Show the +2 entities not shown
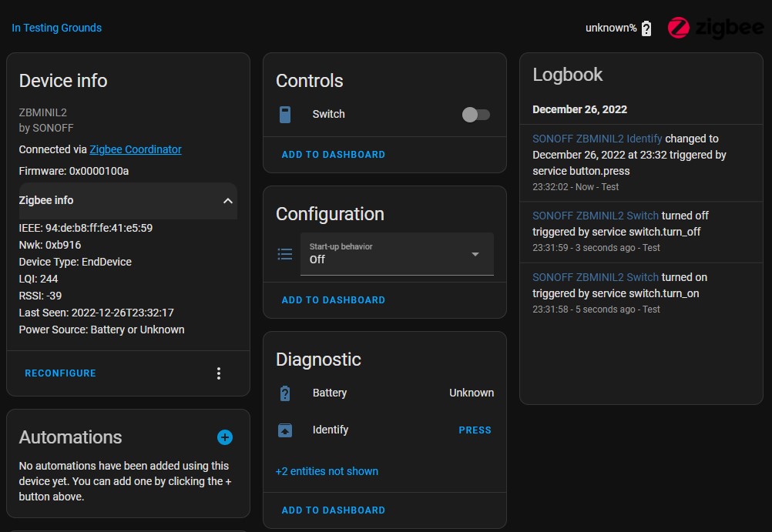The height and width of the screenshot is (532, 772). (327, 471)
